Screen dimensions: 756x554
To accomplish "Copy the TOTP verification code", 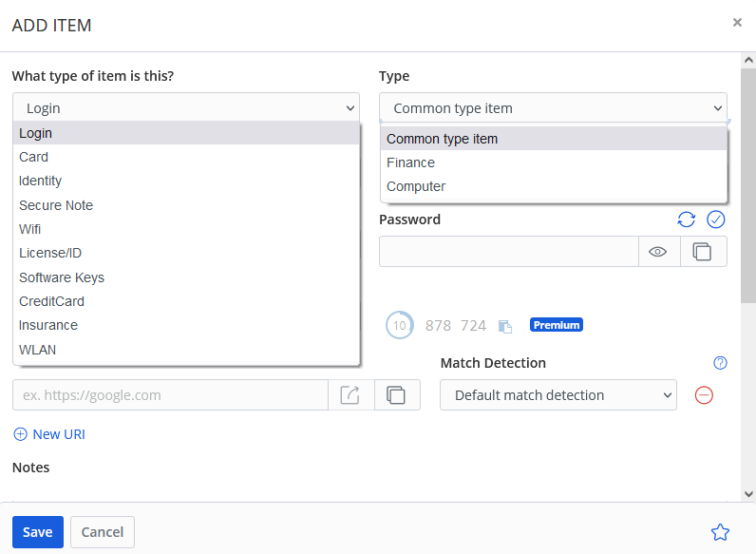I will (505, 326).
